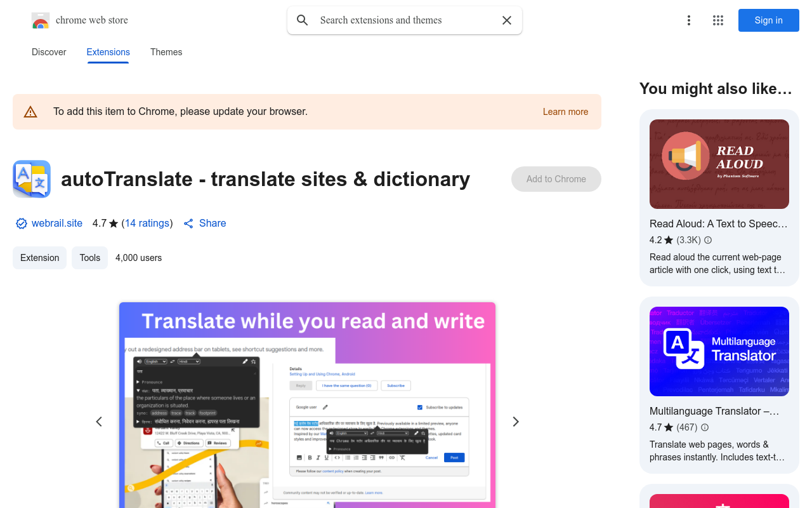Go to next screenshot with right arrow
This screenshot has height=508, width=812.
pos(516,422)
